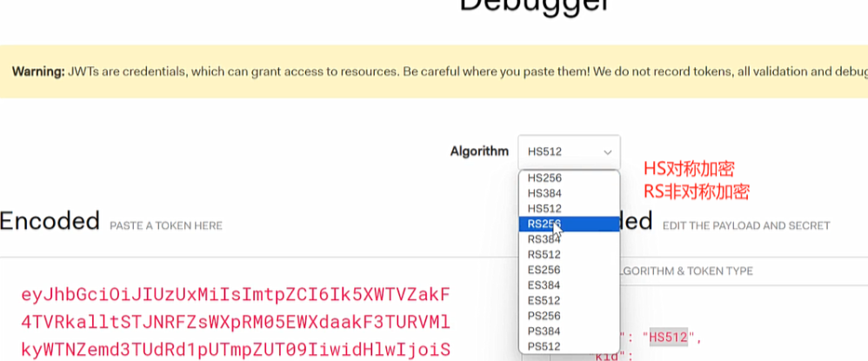Click the "Paste a token here" hint text
The image size is (868, 361).
[x=165, y=226]
